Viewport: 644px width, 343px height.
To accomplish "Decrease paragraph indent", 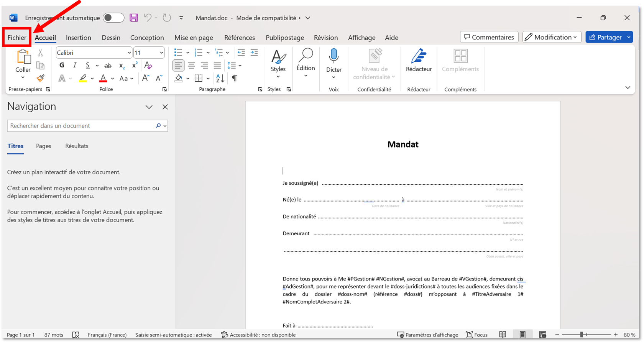I will coord(241,53).
